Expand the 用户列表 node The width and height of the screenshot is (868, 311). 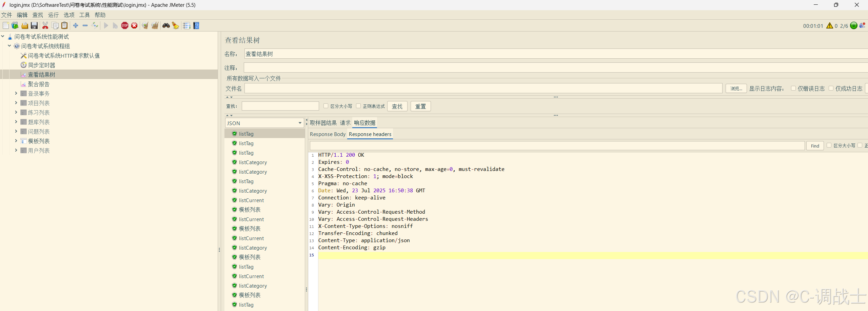(x=16, y=150)
